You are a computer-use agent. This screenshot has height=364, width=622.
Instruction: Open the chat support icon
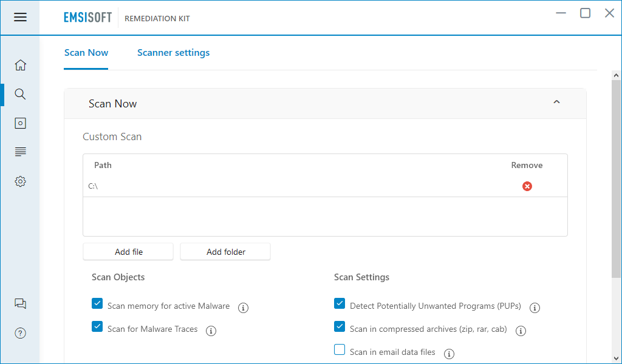pos(20,304)
